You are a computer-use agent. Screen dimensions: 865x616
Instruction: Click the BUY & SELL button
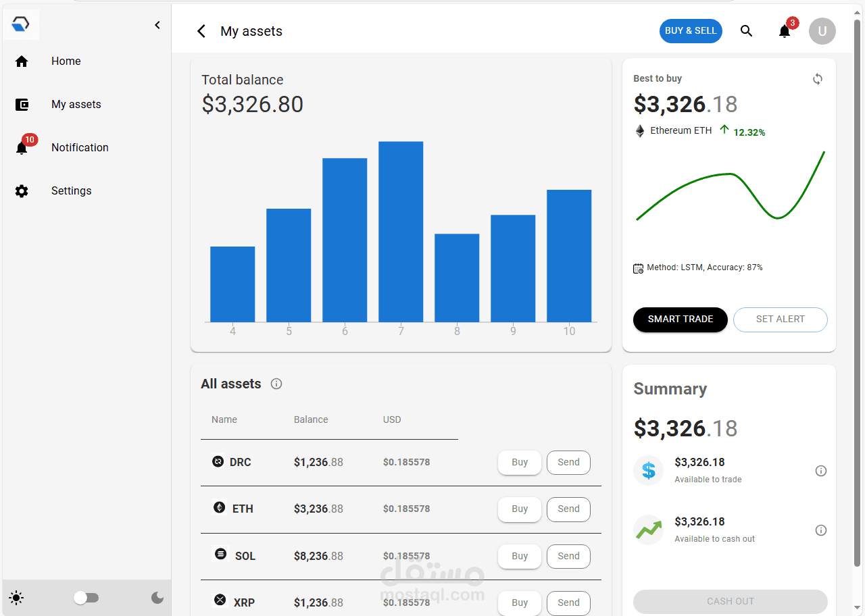691,31
